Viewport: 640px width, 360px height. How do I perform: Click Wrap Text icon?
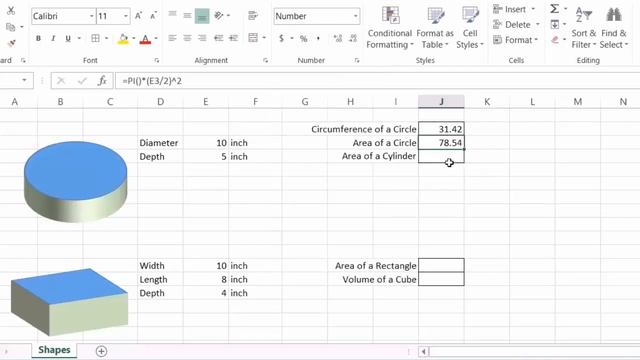(253, 16)
